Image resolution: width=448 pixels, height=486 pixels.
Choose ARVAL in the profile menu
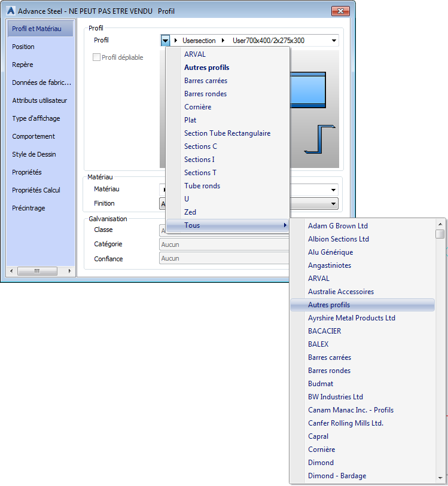click(228, 54)
